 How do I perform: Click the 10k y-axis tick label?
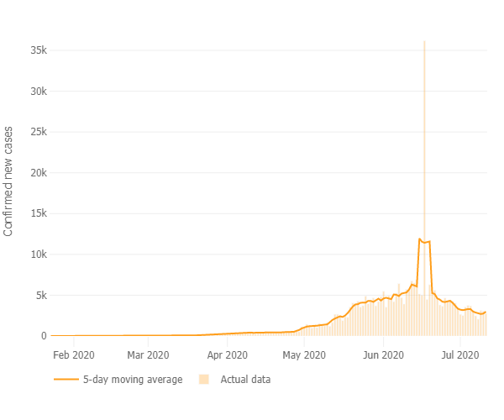coord(37,255)
